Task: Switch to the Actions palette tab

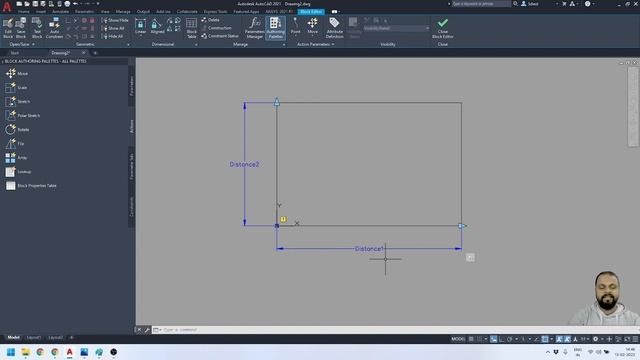Action: click(131, 126)
